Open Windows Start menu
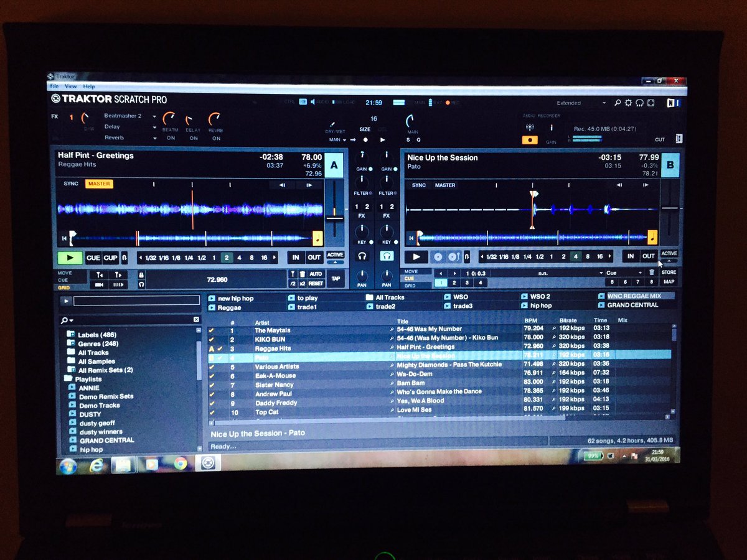747x560 pixels. 67,465
